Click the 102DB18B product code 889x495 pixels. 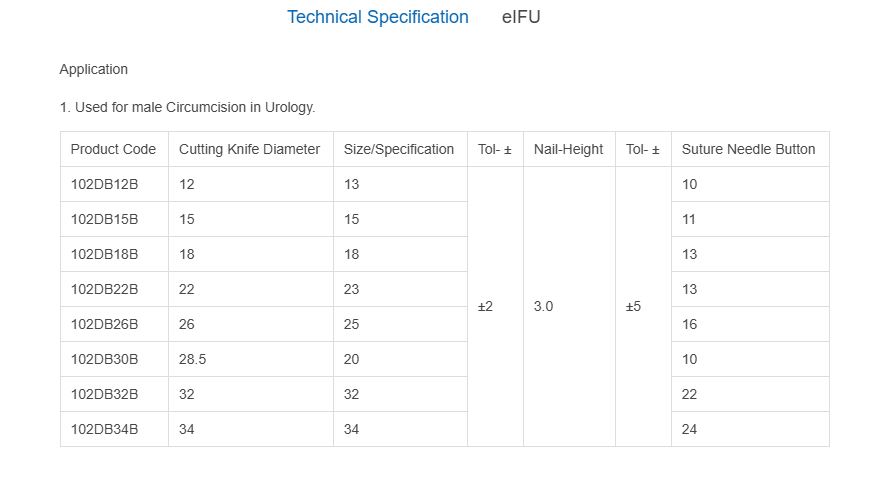coord(104,254)
